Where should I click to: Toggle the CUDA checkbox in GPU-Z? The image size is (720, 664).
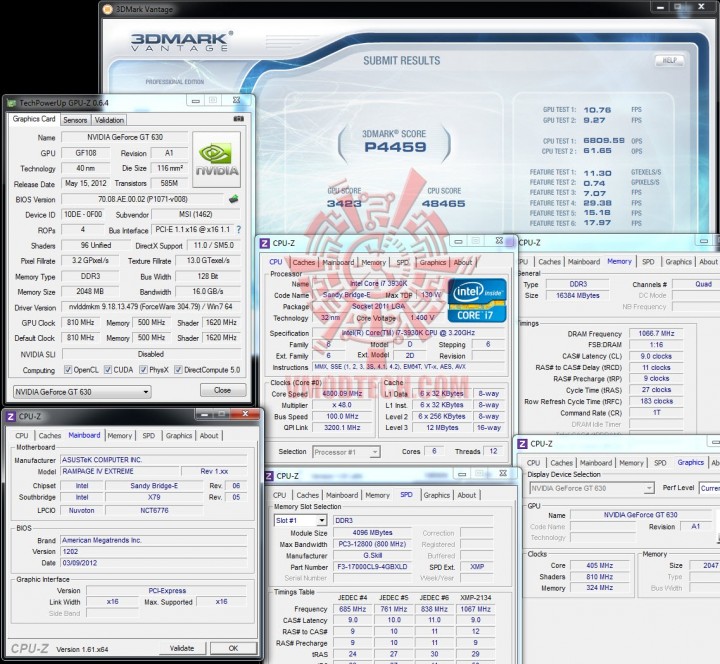point(108,370)
